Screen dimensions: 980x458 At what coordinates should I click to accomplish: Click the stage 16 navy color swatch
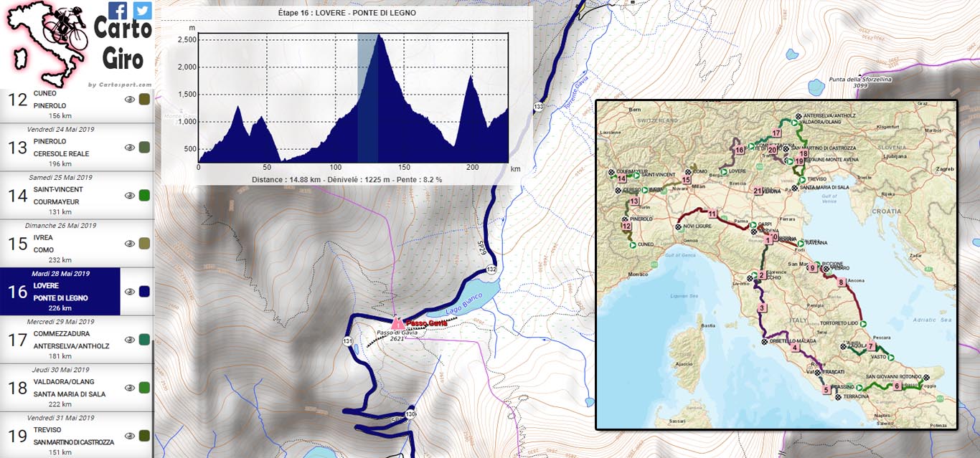[144, 292]
